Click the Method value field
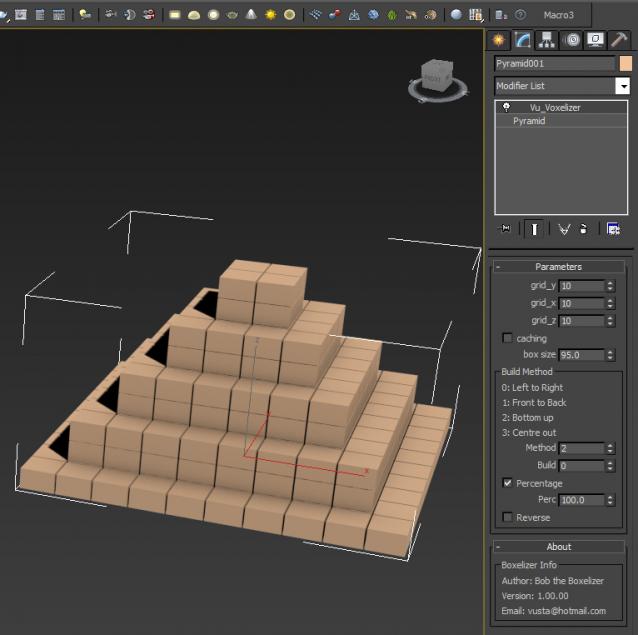Screen dimensions: 638x635 581,448
